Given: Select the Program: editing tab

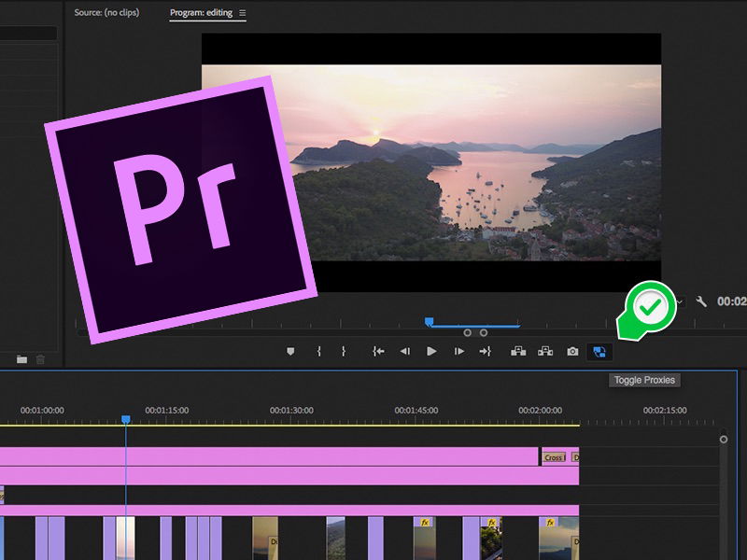Looking at the screenshot, I should (201, 13).
